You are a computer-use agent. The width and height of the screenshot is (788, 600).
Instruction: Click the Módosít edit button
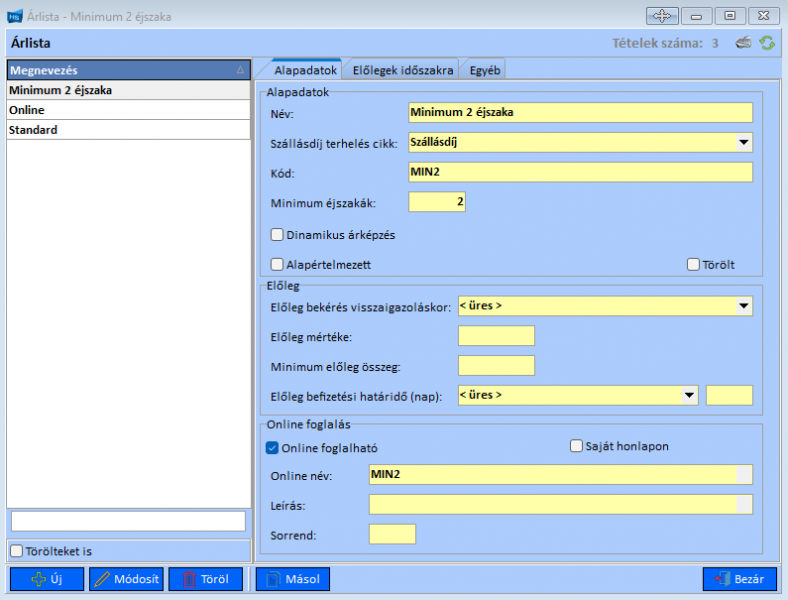126,579
